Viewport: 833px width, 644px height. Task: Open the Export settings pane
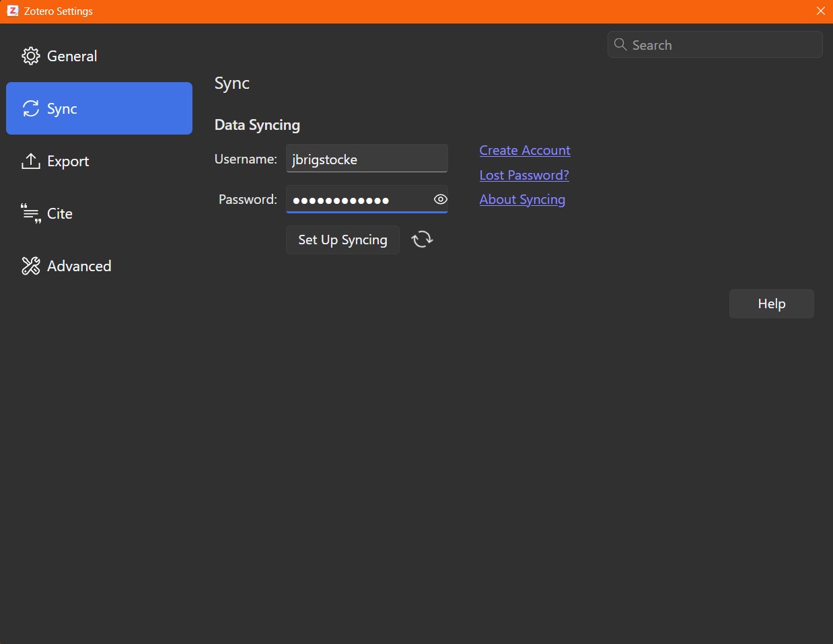click(x=99, y=161)
